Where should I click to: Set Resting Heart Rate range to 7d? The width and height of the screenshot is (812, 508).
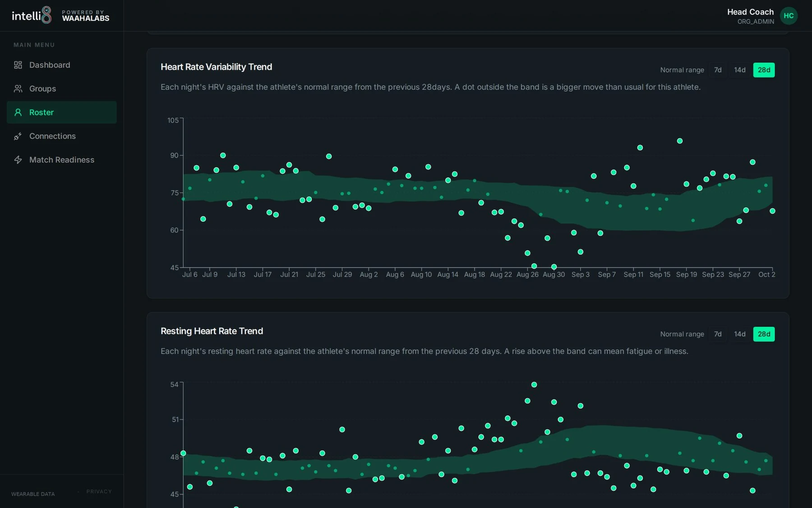pos(718,334)
